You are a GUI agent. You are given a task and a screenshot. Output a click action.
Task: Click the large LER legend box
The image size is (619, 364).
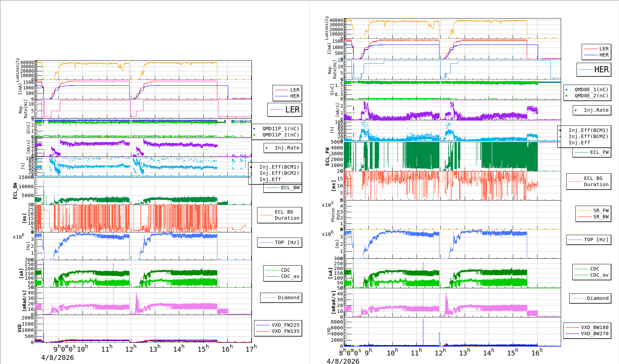coord(285,110)
